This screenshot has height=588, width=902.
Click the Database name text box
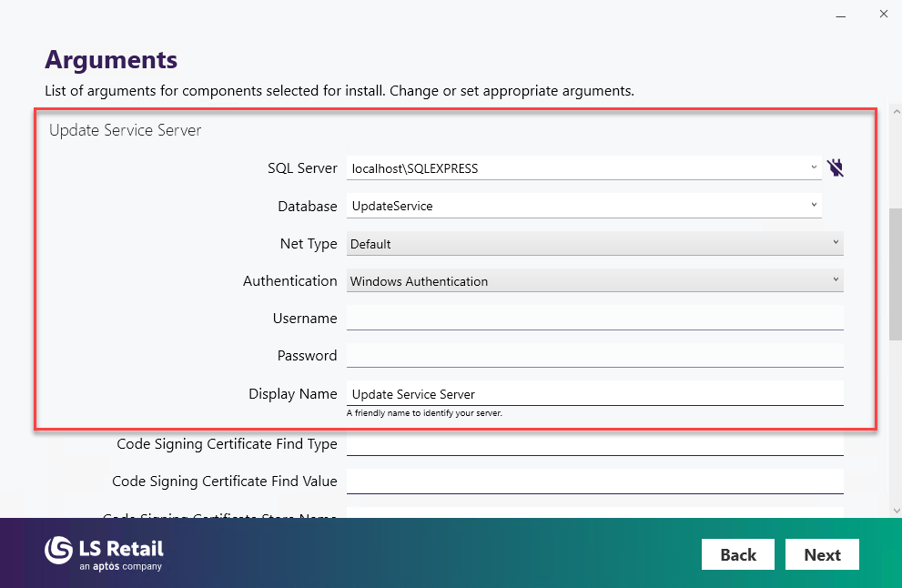tap(573, 206)
